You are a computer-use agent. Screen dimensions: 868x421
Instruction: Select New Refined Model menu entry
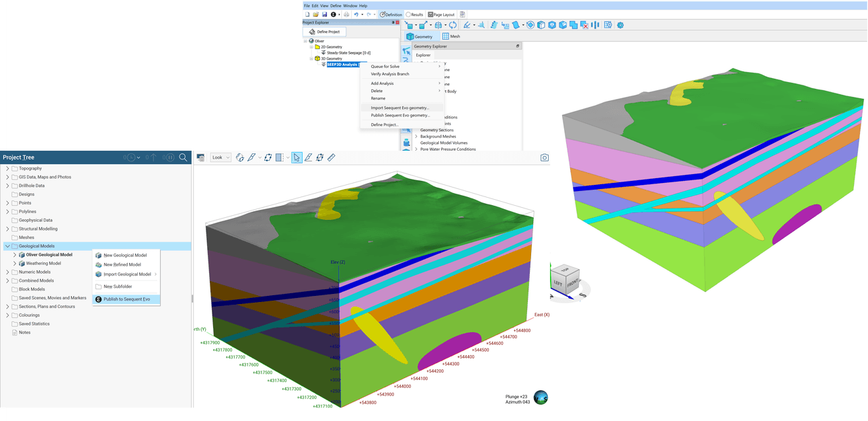[x=126, y=265]
